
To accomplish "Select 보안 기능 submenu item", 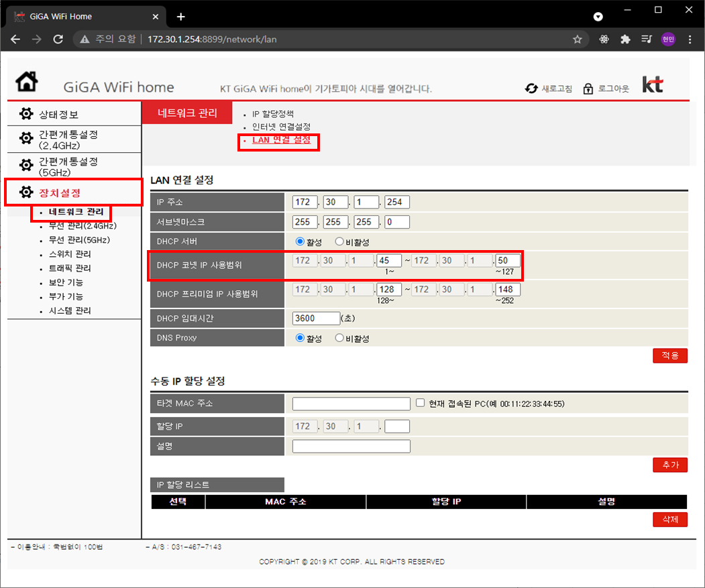I will pyautogui.click(x=66, y=282).
